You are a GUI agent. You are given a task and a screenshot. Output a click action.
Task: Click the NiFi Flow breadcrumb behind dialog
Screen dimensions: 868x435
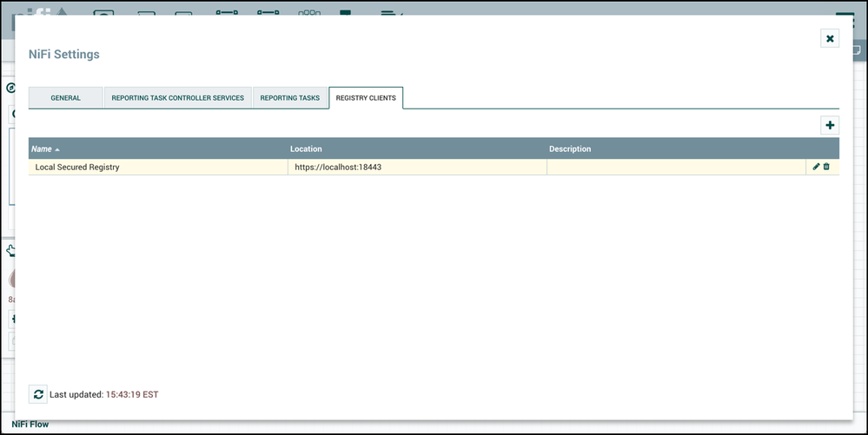point(30,425)
